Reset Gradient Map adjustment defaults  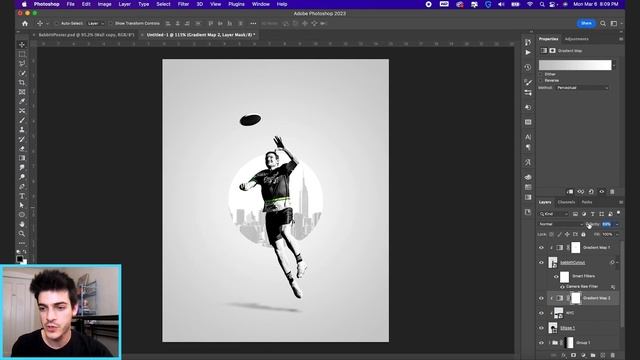[x=591, y=191]
